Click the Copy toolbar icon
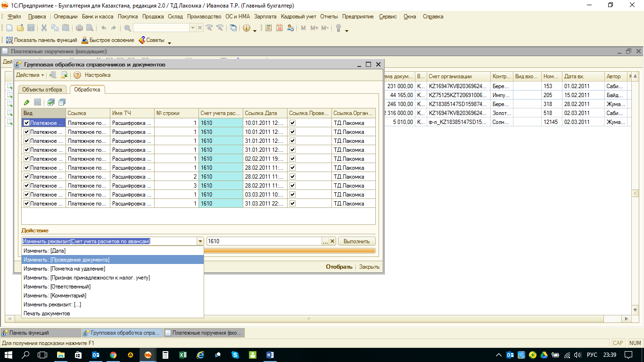Image resolution: width=644 pixels, height=362 pixels. click(55, 28)
